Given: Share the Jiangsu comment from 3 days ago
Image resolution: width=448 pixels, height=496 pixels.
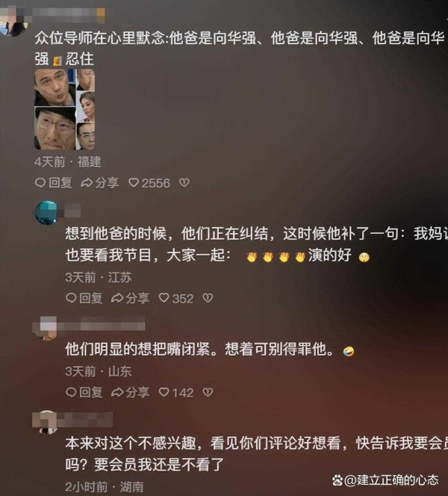Looking at the screenshot, I should [130, 298].
